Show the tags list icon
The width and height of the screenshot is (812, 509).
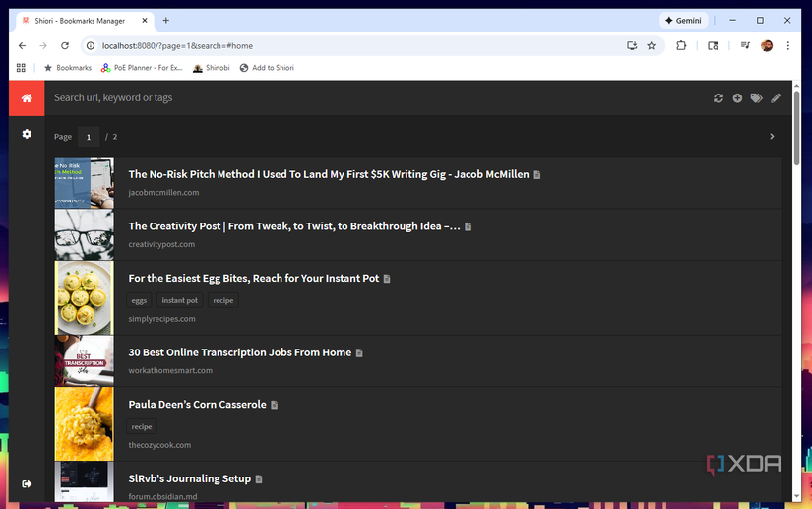click(756, 97)
